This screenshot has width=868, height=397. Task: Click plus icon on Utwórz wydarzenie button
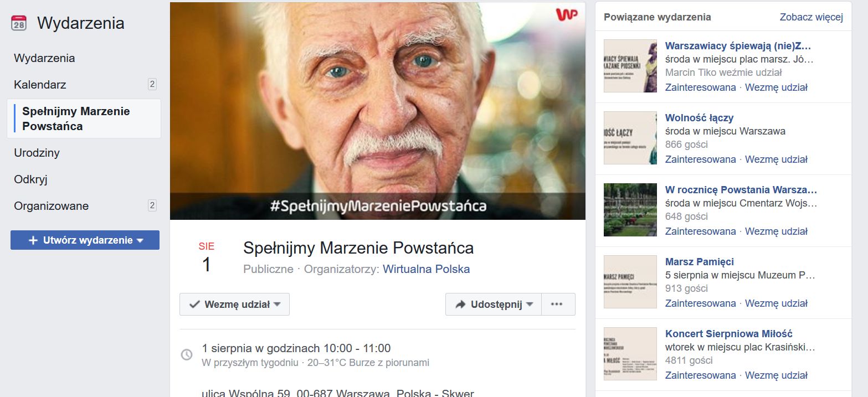click(34, 240)
